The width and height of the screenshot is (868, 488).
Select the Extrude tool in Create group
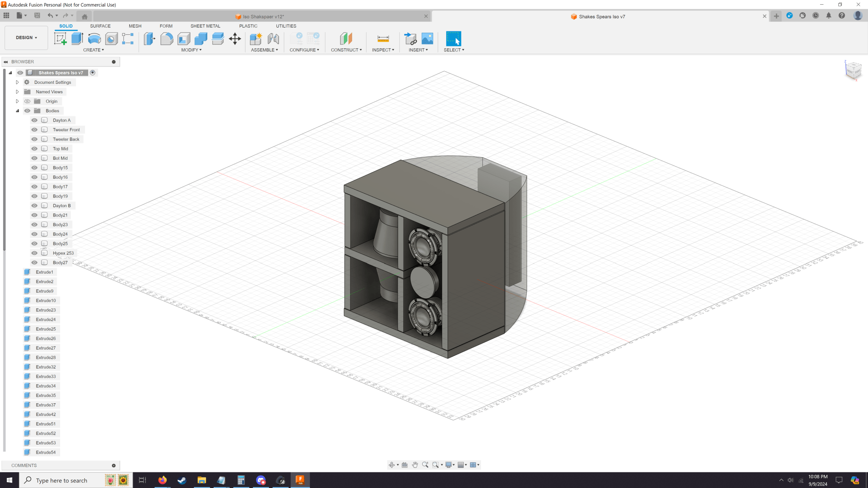click(x=77, y=39)
